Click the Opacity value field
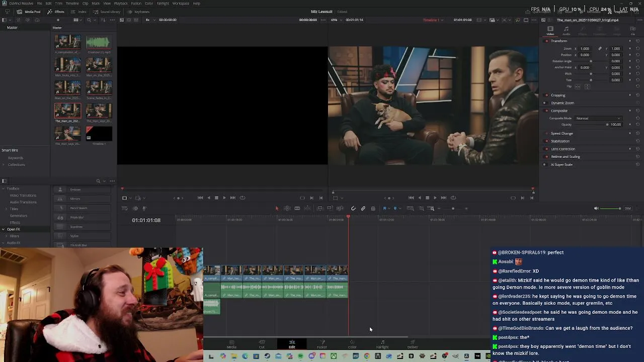 point(616,124)
